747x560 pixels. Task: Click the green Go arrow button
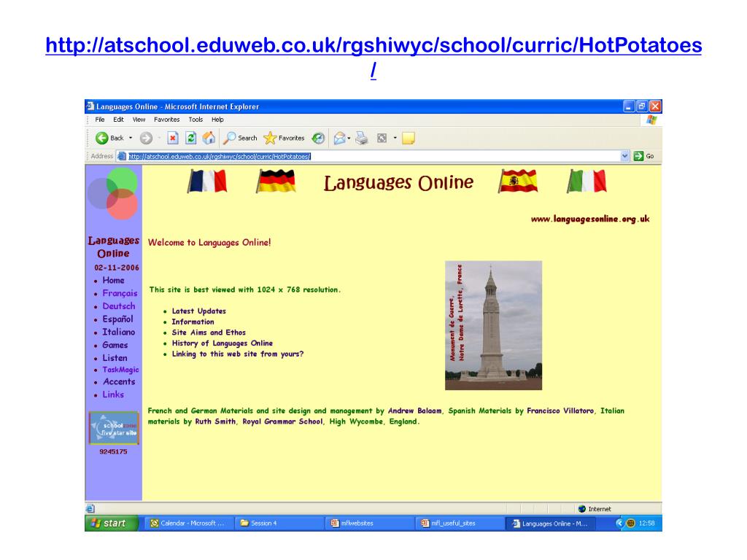[x=638, y=156]
